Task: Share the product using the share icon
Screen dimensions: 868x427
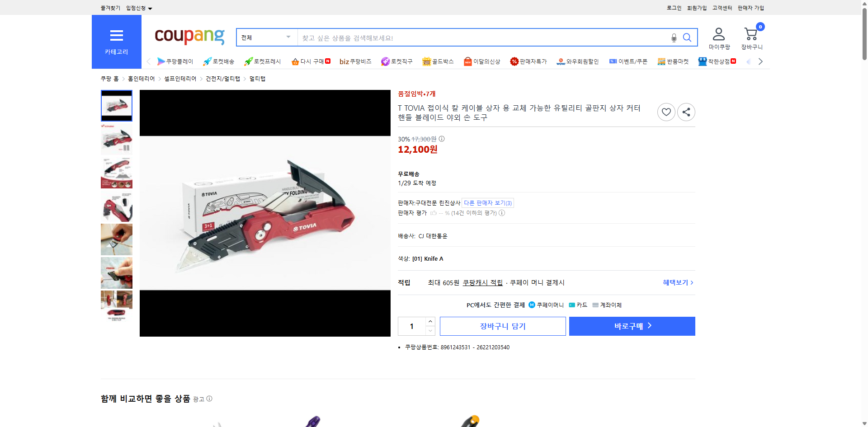Action: point(686,112)
